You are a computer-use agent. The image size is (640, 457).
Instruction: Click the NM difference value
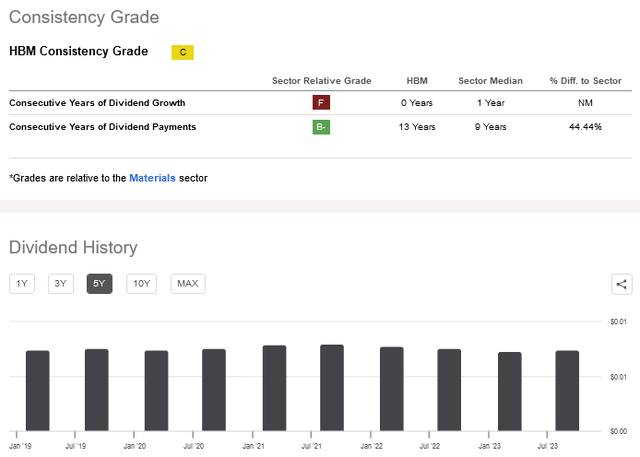click(585, 103)
